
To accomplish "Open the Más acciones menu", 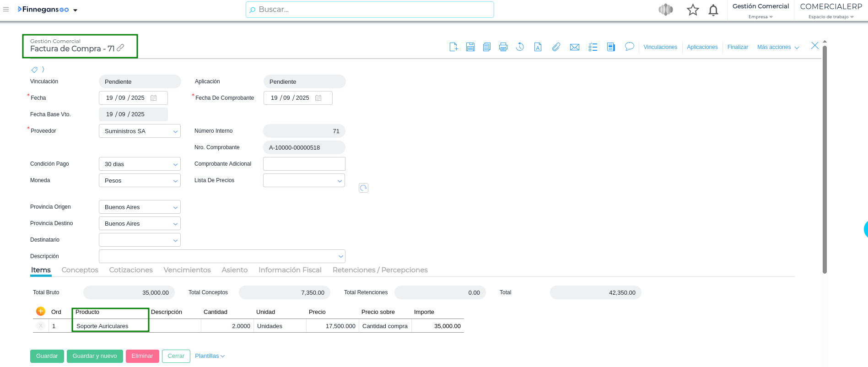I will tap(778, 47).
